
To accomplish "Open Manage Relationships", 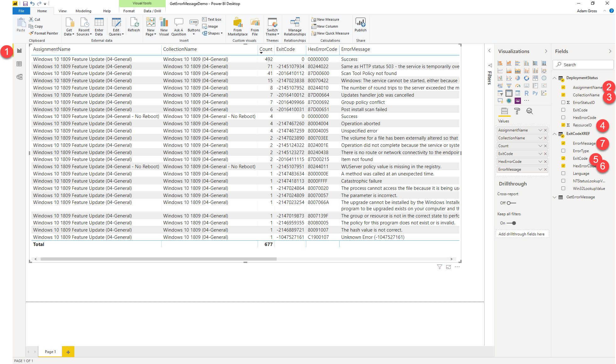I will point(295,27).
